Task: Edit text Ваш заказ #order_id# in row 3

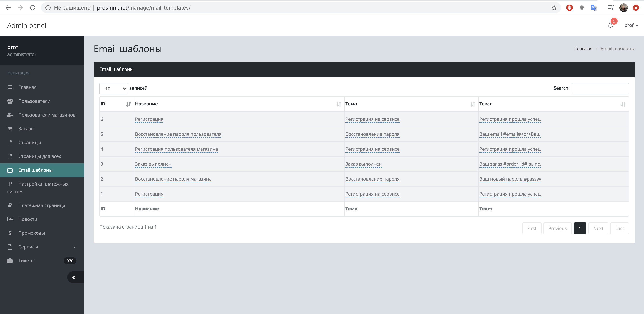Action: [x=510, y=164]
